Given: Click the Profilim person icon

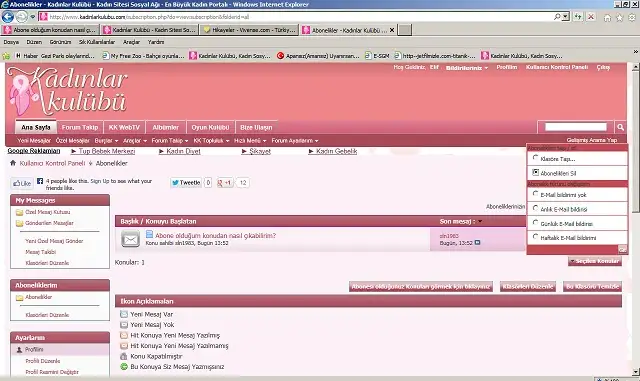Looking at the screenshot, I should coord(19,350).
